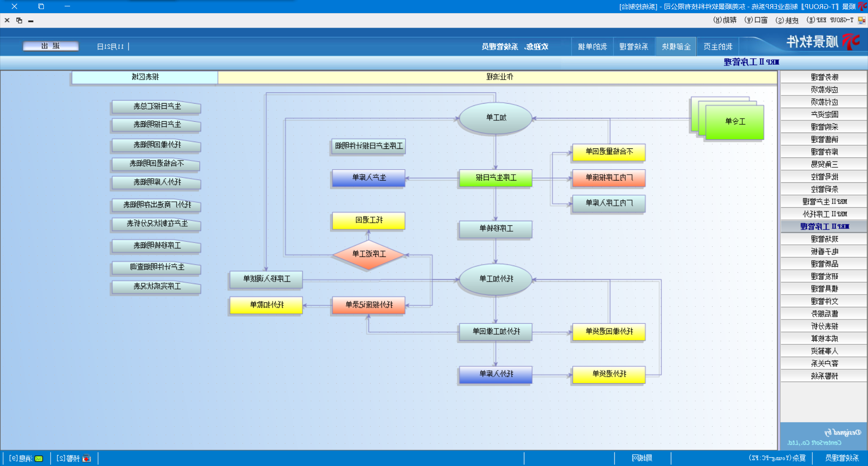The height and width of the screenshot is (466, 868).
Task: Click the 退出 button
Action: tap(51, 46)
